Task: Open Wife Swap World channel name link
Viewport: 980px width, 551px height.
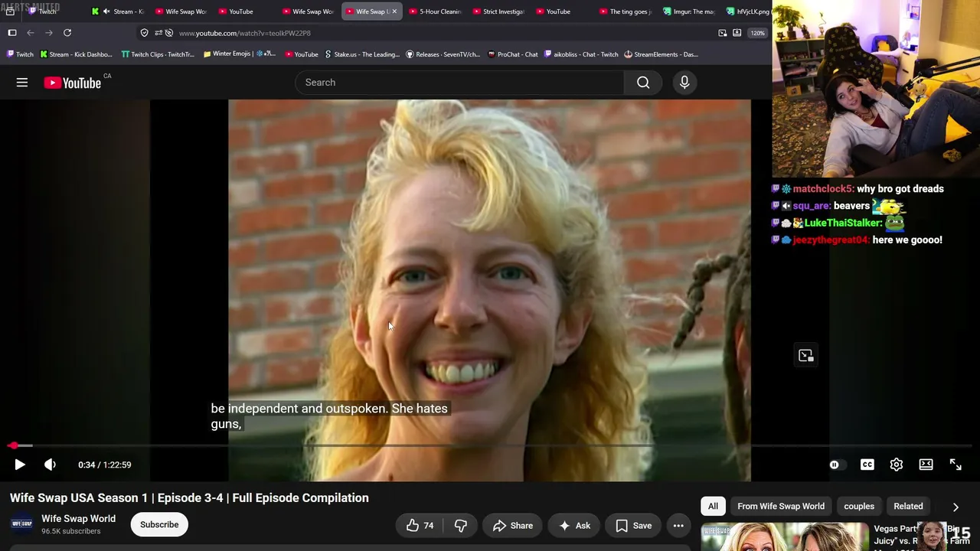Action: coord(78,518)
